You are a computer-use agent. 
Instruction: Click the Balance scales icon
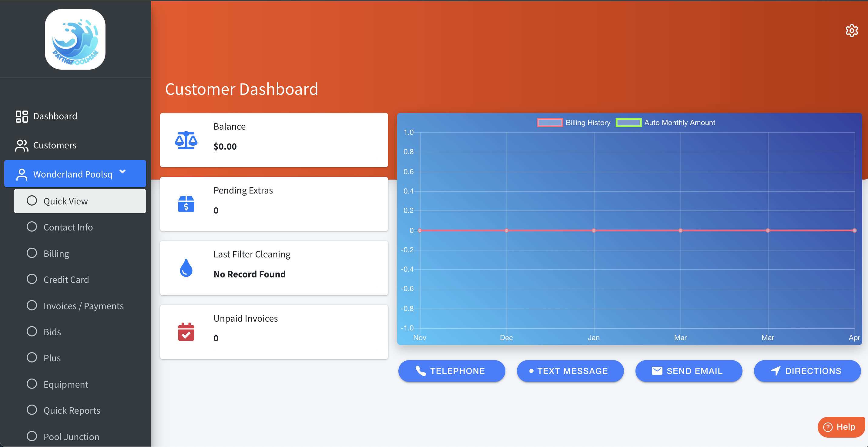click(186, 140)
